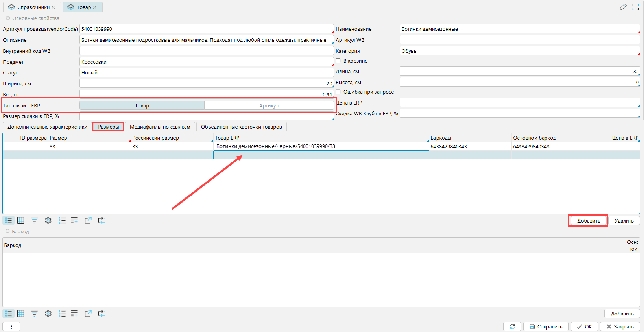
Task: Confirm with the OK button
Action: (585, 326)
